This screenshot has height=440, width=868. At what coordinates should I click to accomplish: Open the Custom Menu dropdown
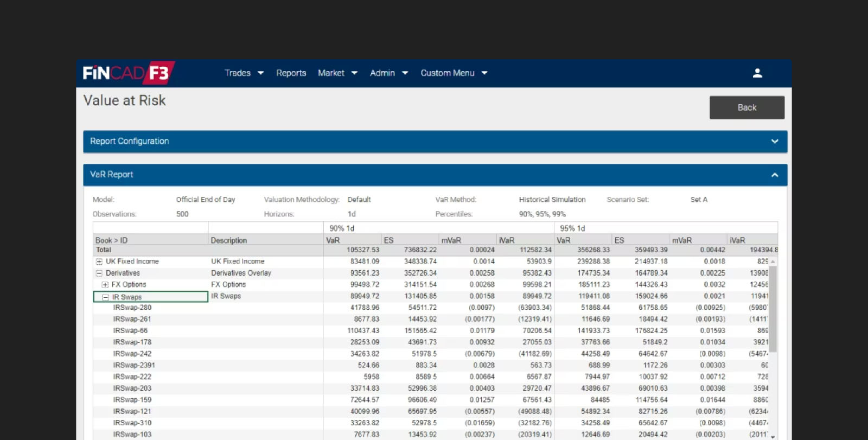tap(454, 73)
